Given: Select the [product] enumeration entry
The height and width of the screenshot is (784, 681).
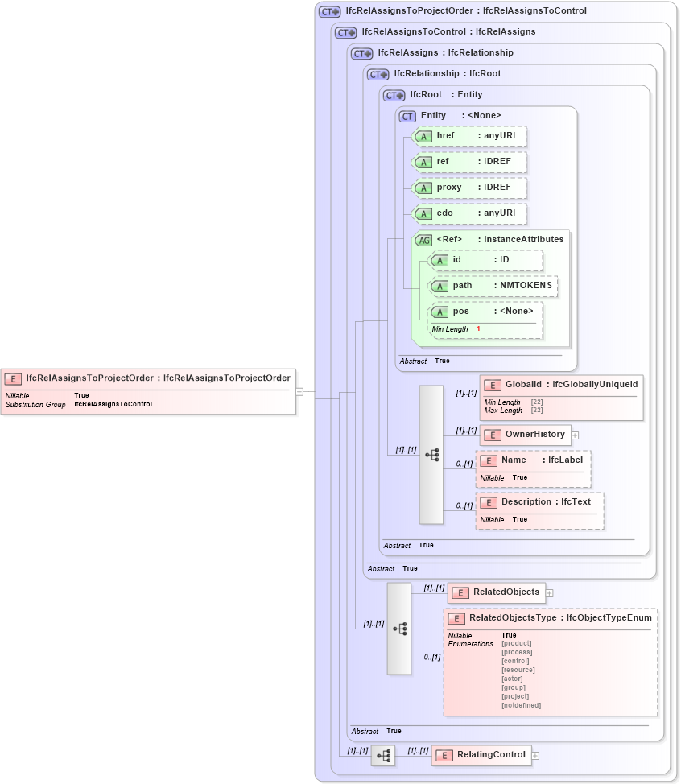Looking at the screenshot, I should [x=516, y=643].
